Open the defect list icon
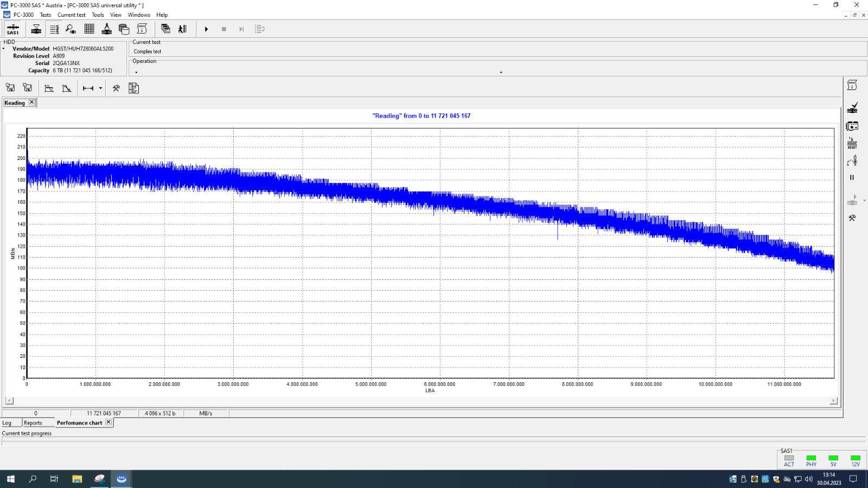Screen dimensions: 868x488 click(x=54, y=29)
